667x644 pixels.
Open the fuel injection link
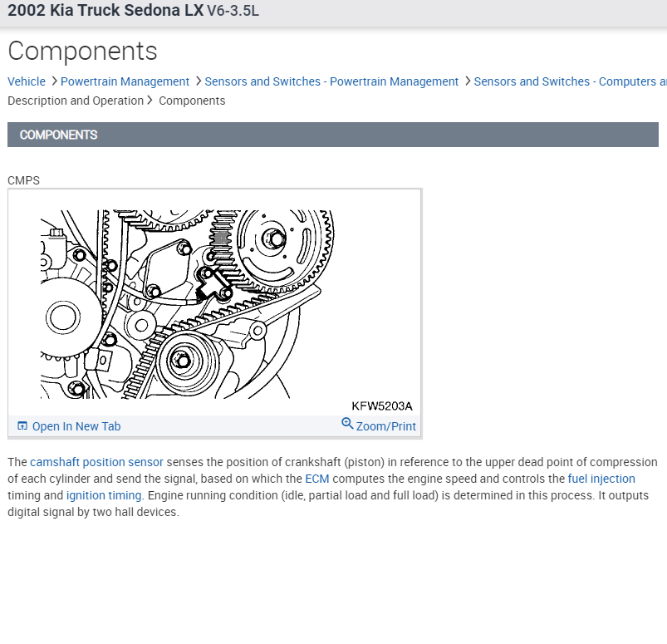click(601, 479)
